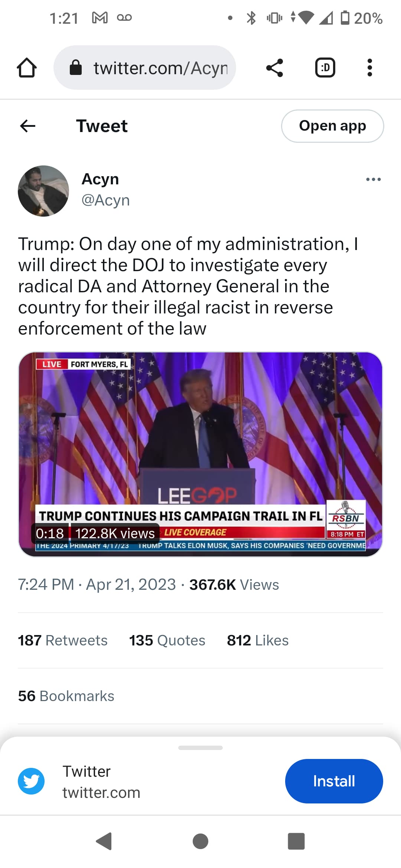
Task: Open Chrome's three-dot overflow menu
Action: [369, 68]
